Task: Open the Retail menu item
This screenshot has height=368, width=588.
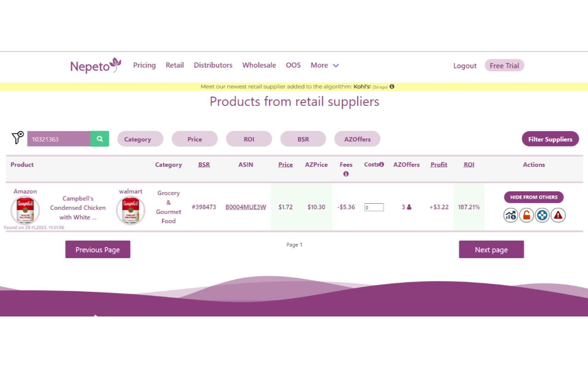Action: [x=175, y=65]
